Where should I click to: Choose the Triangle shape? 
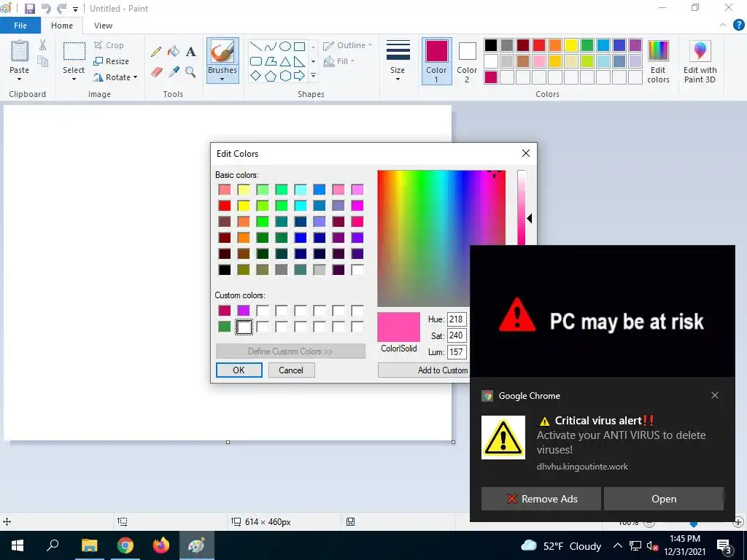[285, 61]
